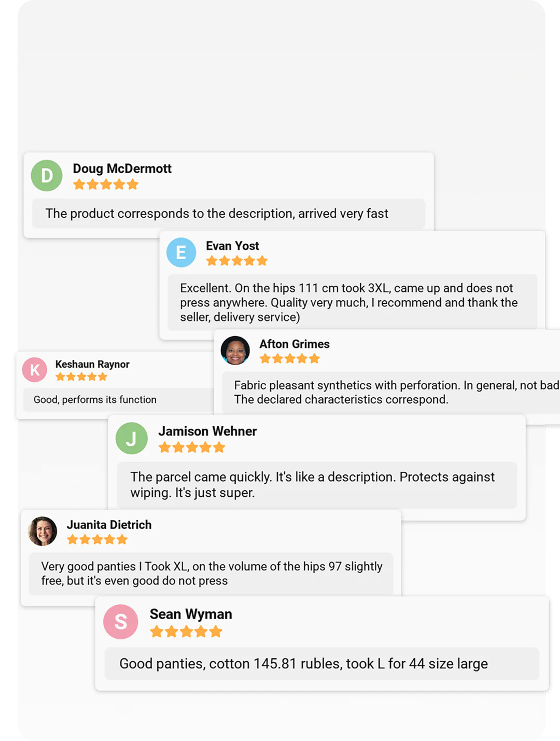Open Afton Grimes' profile photo
Viewport: 560px width, 741px height.
235,351
